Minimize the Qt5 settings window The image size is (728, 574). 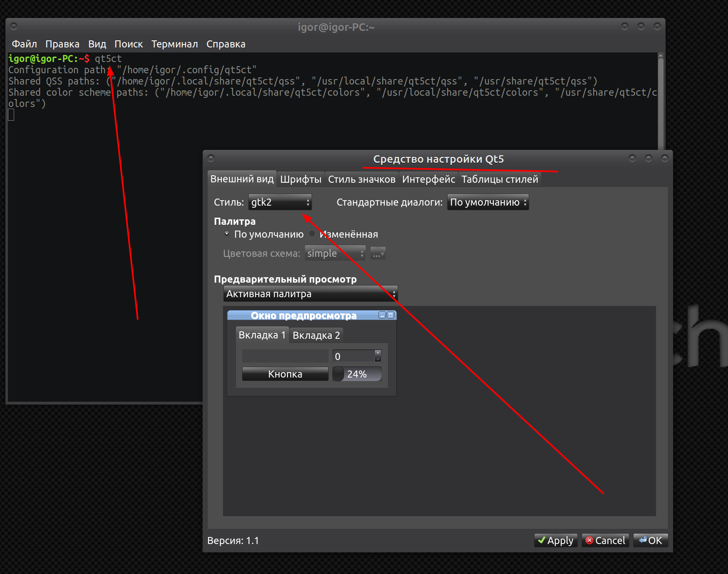click(x=632, y=158)
